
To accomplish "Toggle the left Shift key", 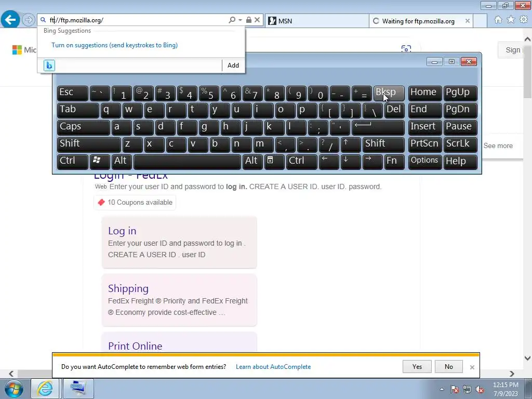I will coord(89,144).
